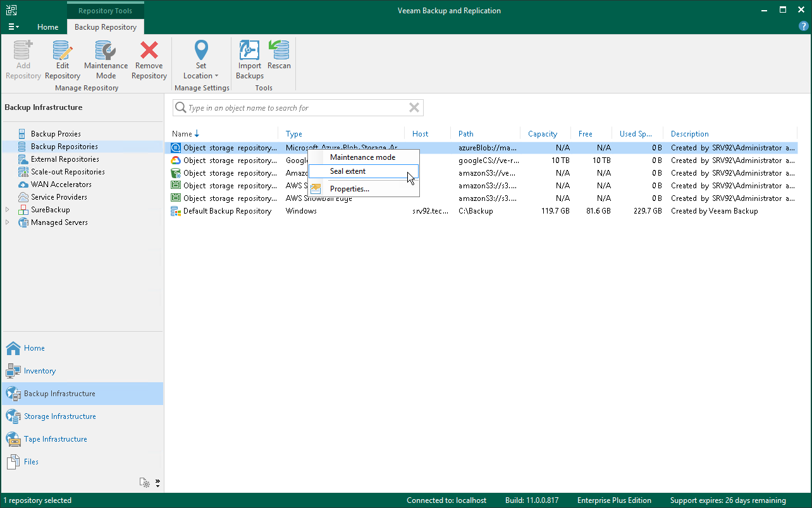Open Scale-out Repositories tree node
812x508 pixels.
[68, 172]
